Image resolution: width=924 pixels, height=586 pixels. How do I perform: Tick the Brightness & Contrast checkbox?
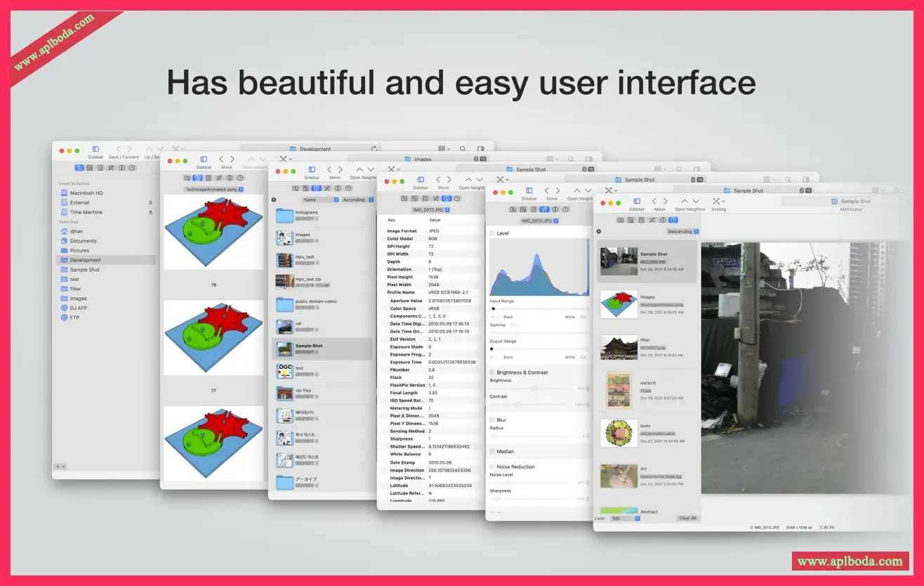(491, 372)
